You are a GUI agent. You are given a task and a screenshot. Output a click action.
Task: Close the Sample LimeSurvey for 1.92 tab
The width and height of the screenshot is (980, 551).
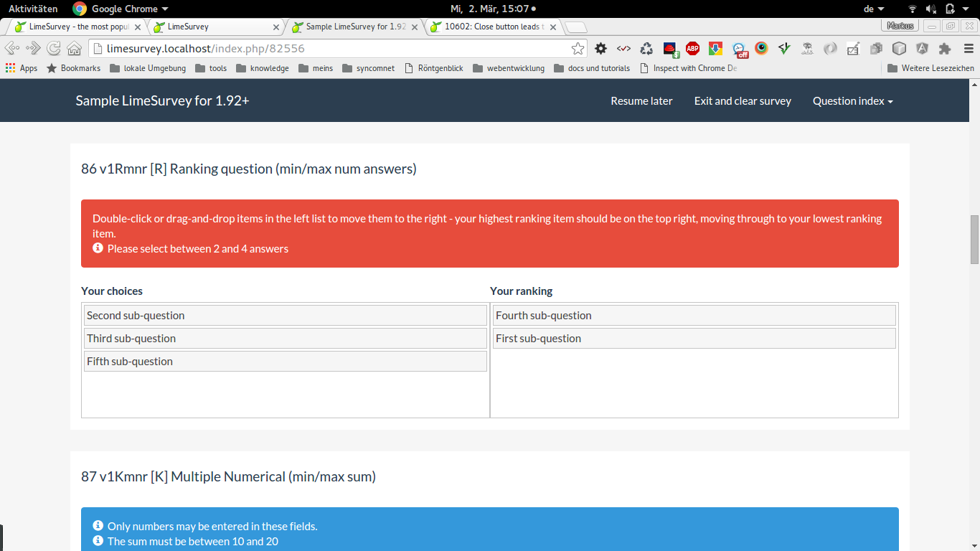click(416, 27)
